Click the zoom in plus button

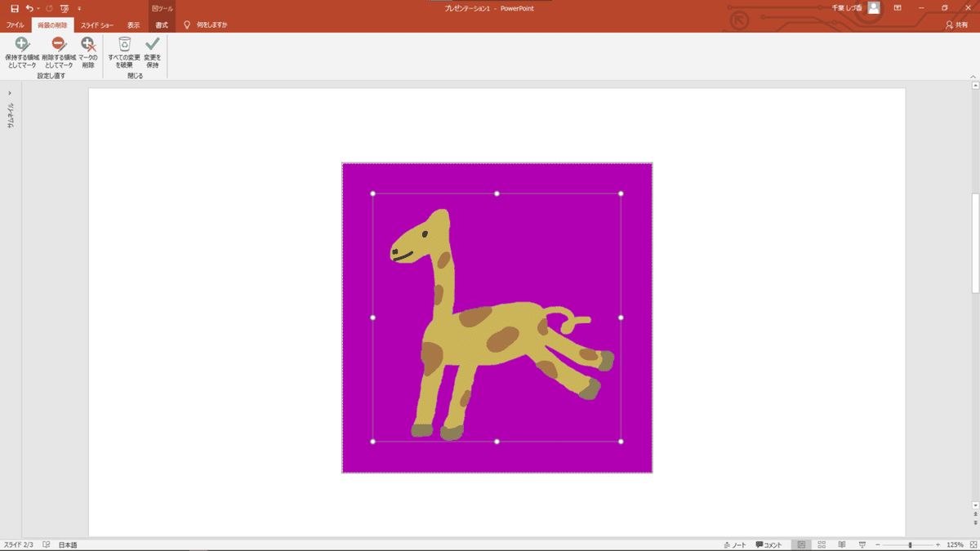[x=938, y=544]
